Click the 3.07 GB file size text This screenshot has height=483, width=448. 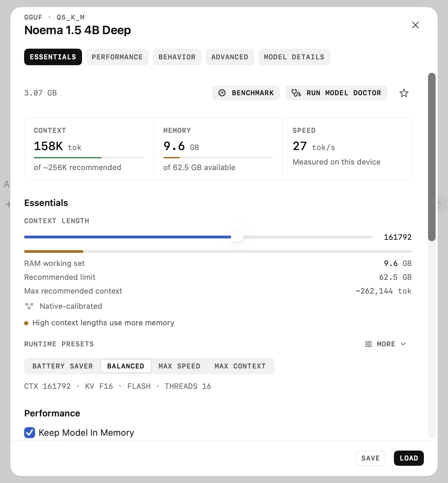pyautogui.click(x=40, y=93)
